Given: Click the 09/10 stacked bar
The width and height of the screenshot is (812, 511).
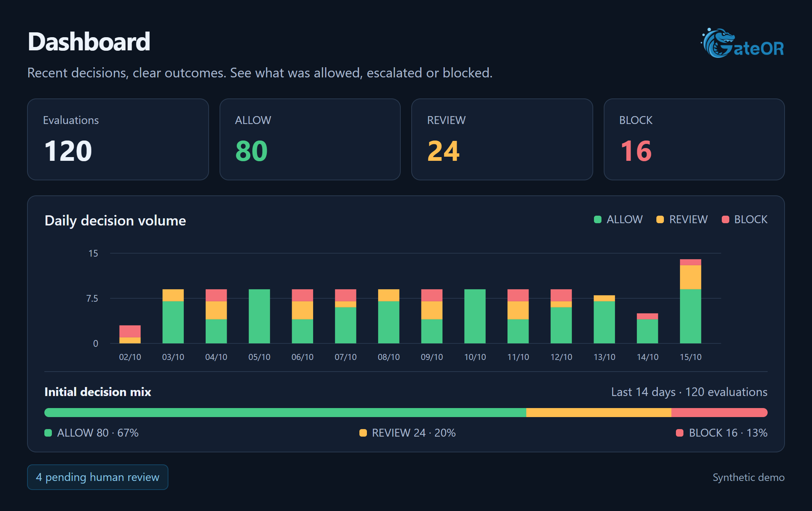Looking at the screenshot, I should 432,316.
